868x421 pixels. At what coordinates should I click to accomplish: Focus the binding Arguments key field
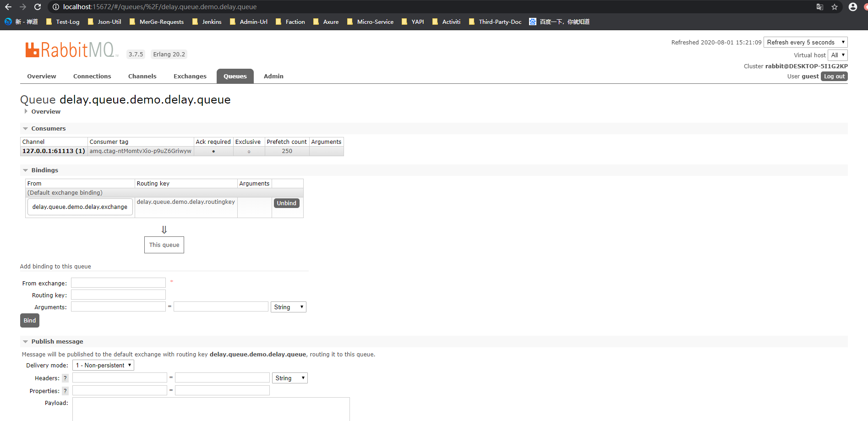point(118,306)
